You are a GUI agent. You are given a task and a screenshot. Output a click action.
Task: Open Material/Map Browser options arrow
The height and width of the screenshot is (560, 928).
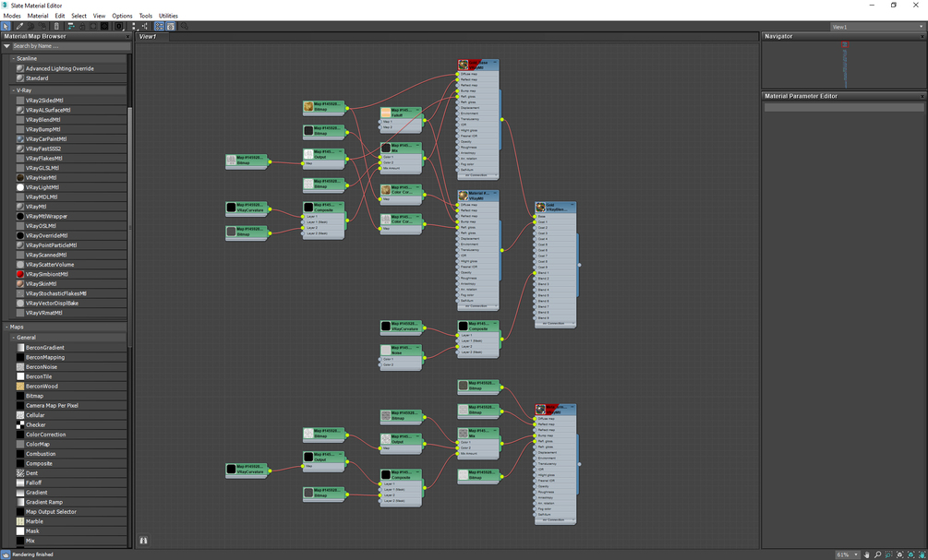[6, 46]
